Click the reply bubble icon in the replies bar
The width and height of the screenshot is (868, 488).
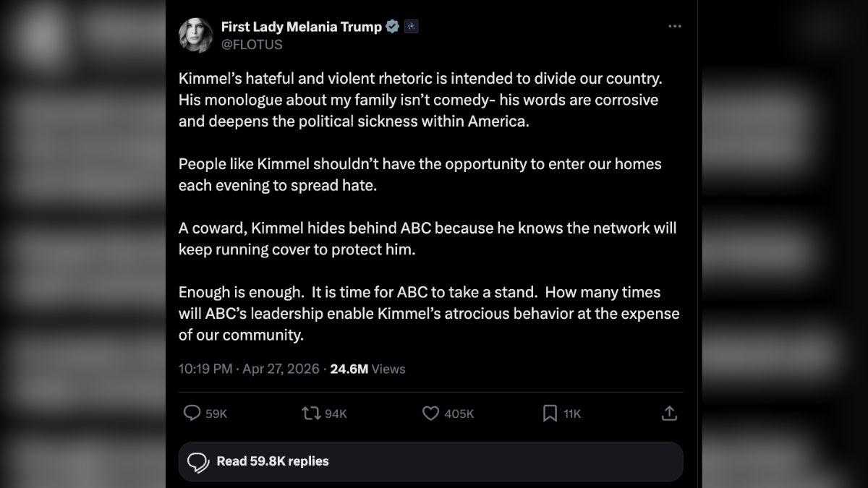click(x=197, y=461)
